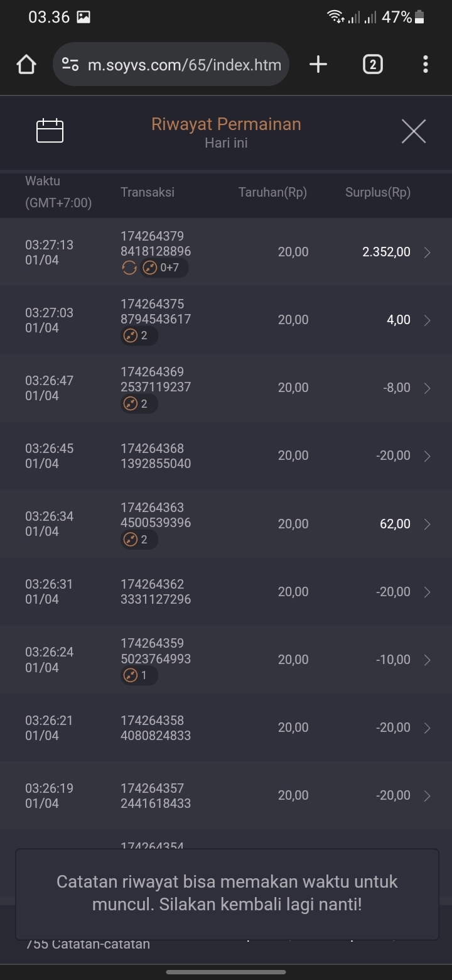Tap the site info icon in address bar
This screenshot has height=980, width=452.
tap(70, 65)
